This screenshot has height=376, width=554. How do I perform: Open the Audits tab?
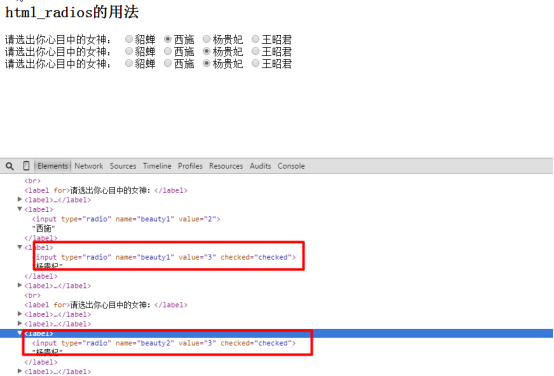pos(260,166)
